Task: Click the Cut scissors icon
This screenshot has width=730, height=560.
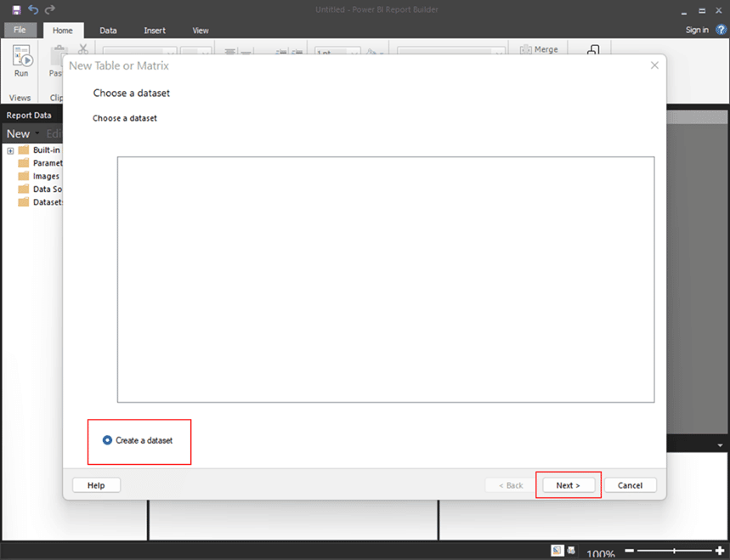Action: pos(83,48)
